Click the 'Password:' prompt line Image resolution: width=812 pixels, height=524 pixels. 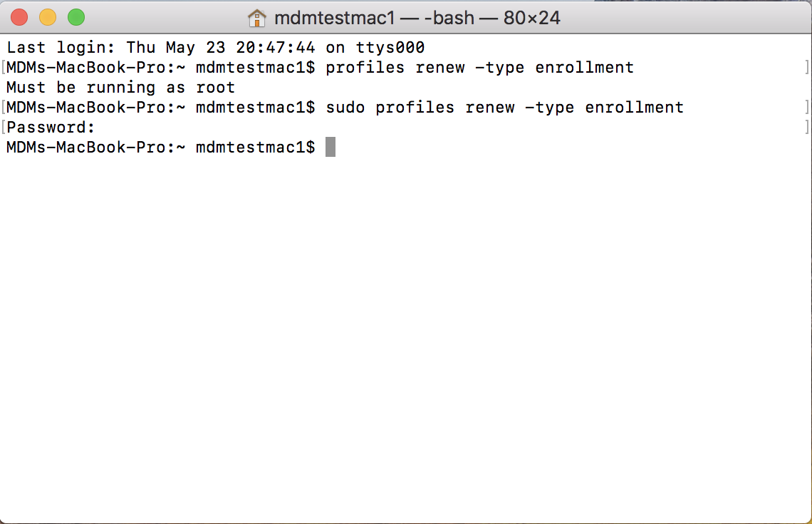(51, 128)
